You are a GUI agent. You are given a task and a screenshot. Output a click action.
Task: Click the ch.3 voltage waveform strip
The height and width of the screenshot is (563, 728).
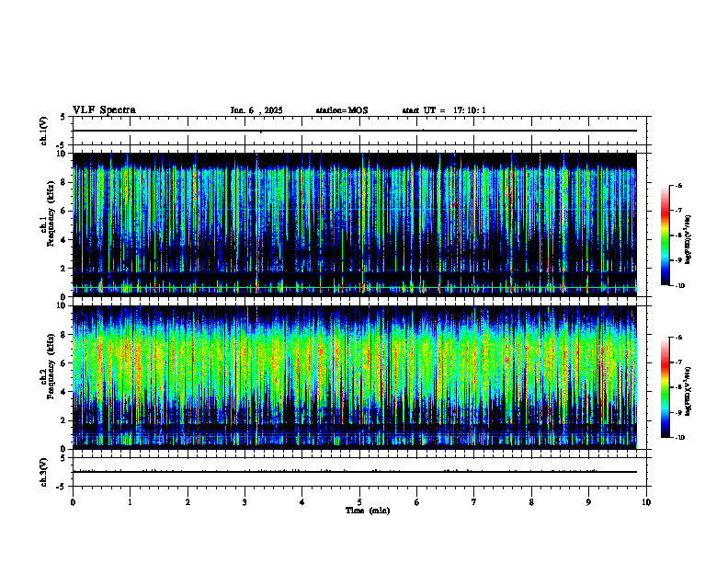(x=359, y=472)
